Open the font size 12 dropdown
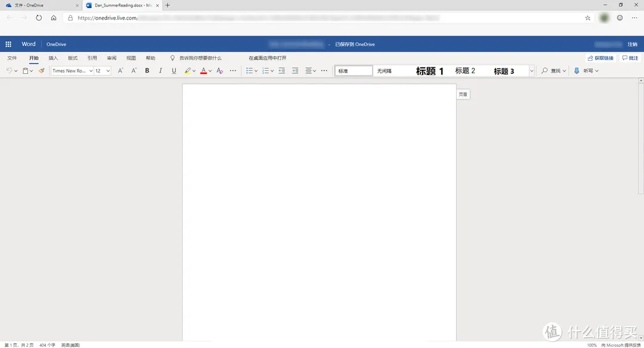Screen dimensions: 644x348 (x=103, y=71)
